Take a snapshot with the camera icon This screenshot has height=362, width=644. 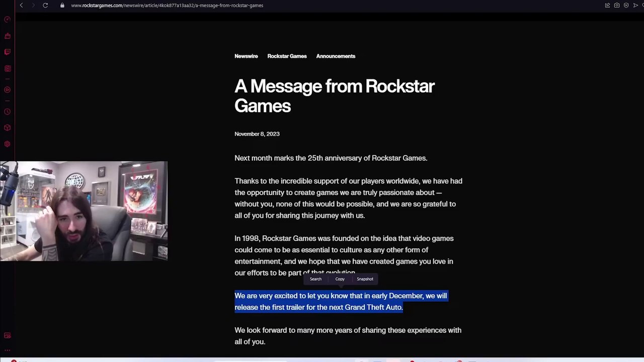coord(617,5)
